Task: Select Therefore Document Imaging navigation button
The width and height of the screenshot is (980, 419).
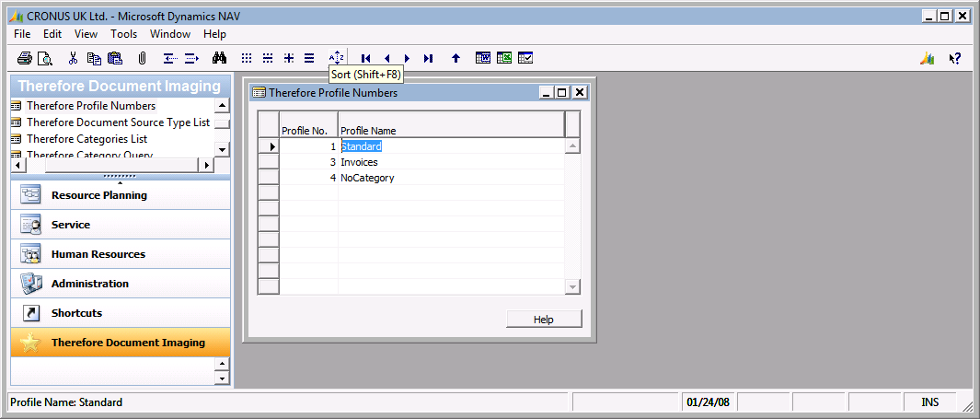Action: coord(121,342)
